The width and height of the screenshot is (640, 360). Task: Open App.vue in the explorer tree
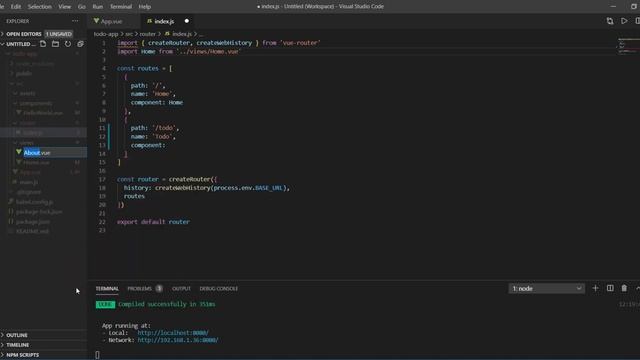coord(30,172)
